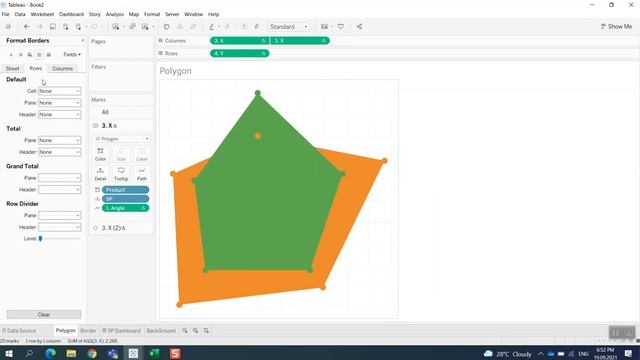The width and height of the screenshot is (640, 360).
Task: Open the Standard fit dropdown
Action: point(289,27)
